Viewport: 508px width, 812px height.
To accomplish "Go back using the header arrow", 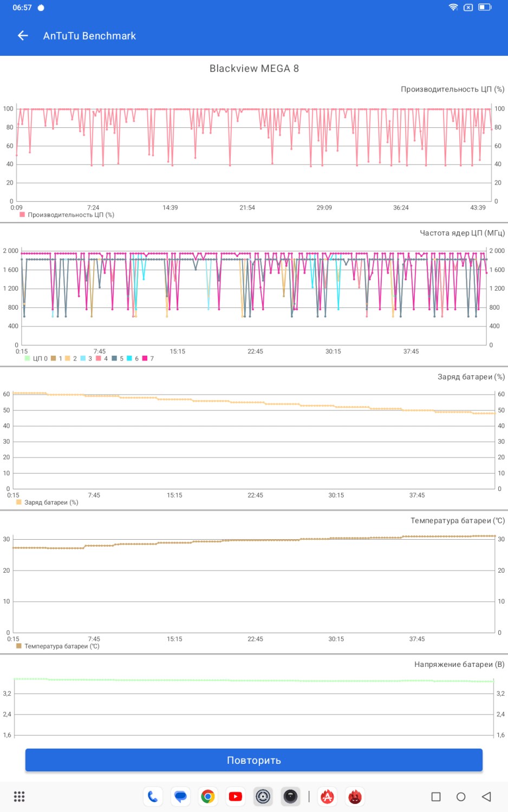I will (23, 36).
